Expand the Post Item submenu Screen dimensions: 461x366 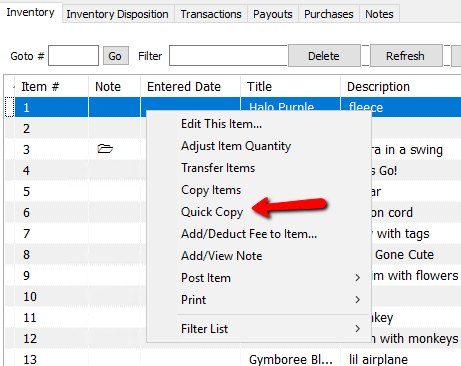259,278
